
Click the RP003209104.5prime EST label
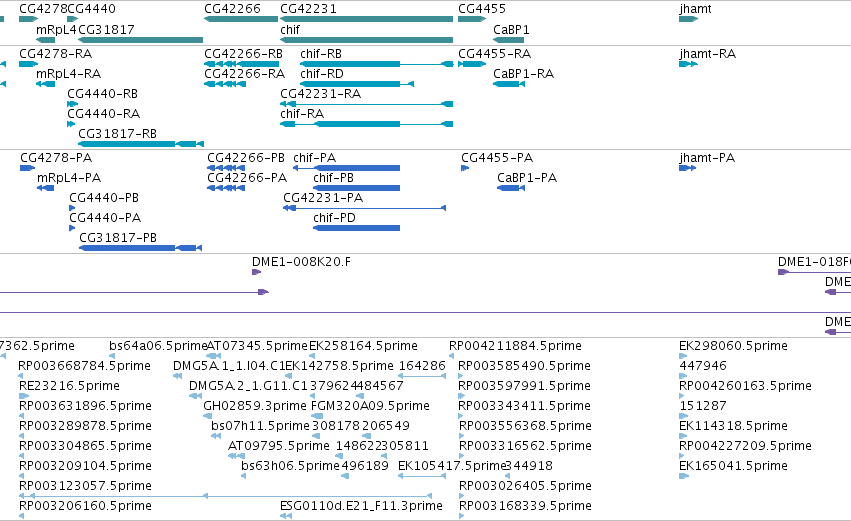(85, 466)
